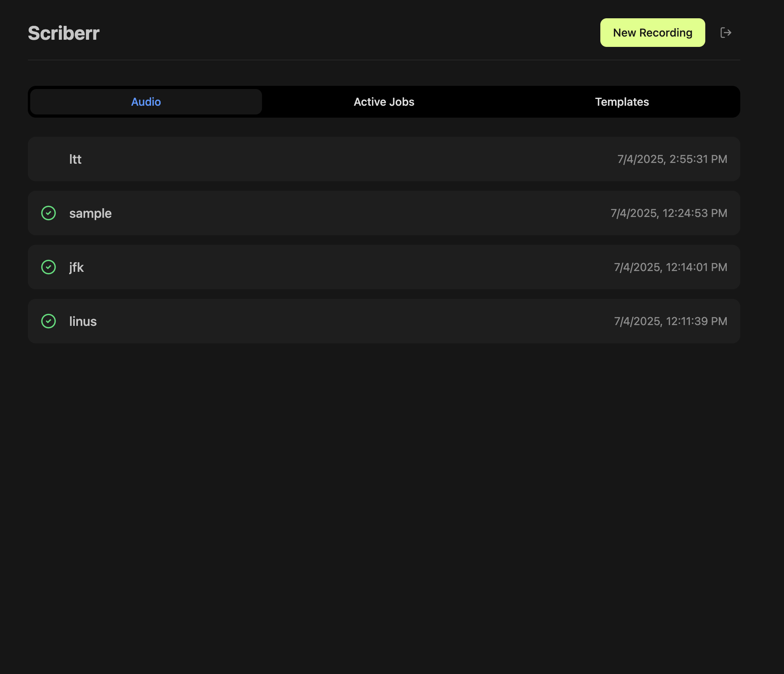The image size is (784, 674).
Task: Open the linus recording
Action: [x=384, y=321]
